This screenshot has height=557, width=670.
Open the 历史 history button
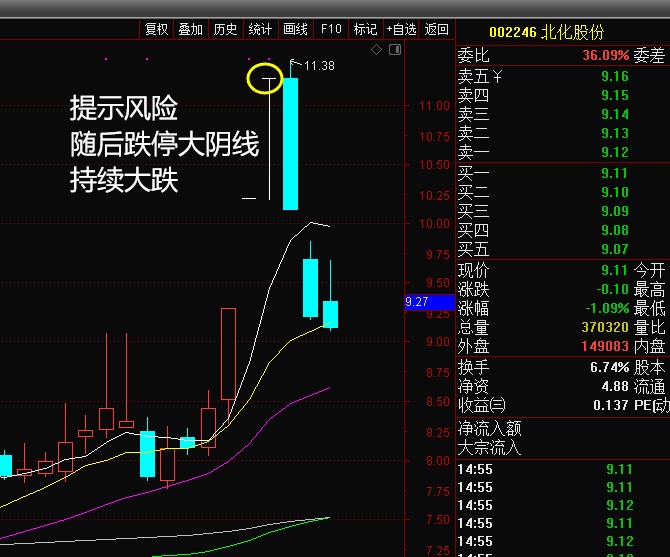226,29
